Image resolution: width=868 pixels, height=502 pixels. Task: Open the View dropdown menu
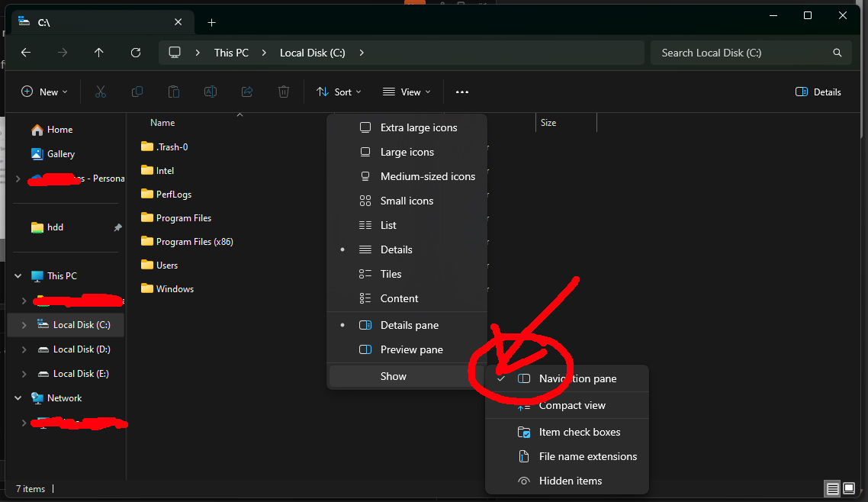[407, 92]
